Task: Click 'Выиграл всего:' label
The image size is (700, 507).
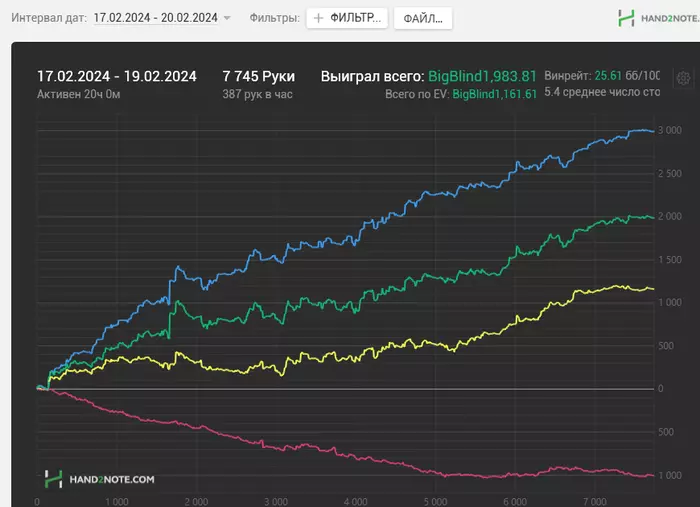Action: (x=372, y=76)
